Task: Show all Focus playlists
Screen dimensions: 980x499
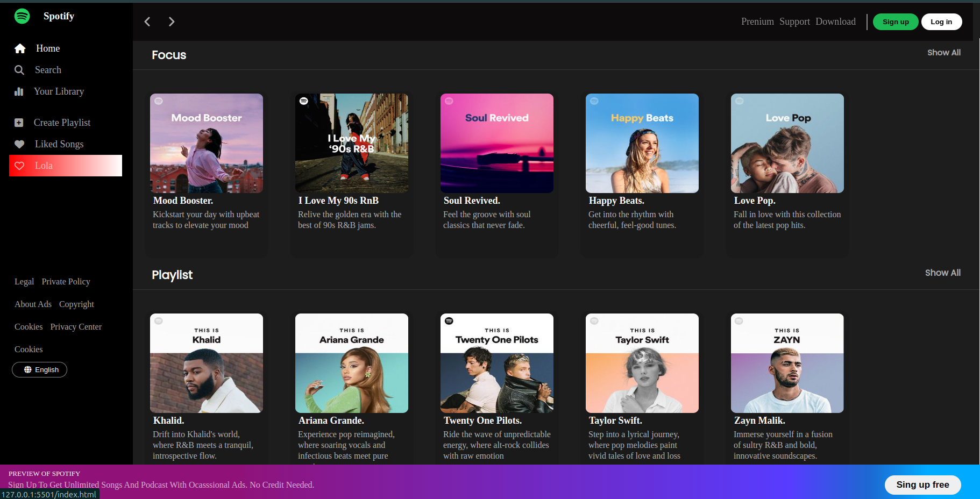Action: tap(944, 53)
